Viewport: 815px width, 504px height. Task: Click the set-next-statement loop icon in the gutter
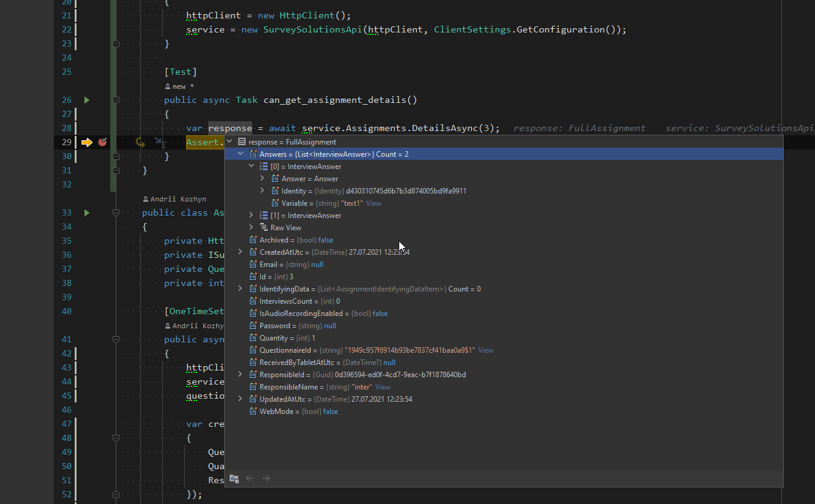tap(140, 141)
